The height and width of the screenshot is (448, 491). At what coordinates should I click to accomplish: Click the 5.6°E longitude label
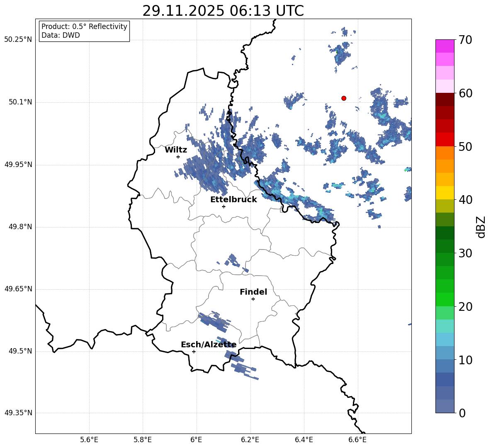(89, 440)
